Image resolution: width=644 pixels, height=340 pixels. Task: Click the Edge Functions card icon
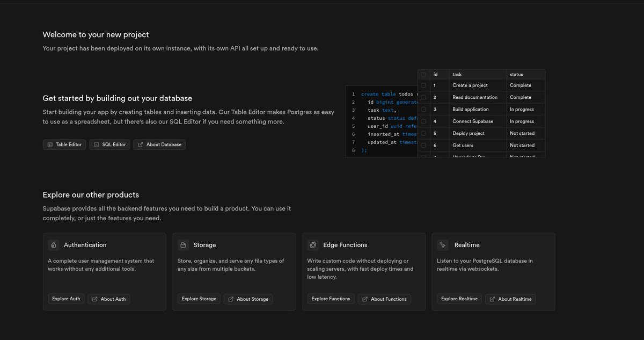click(313, 245)
